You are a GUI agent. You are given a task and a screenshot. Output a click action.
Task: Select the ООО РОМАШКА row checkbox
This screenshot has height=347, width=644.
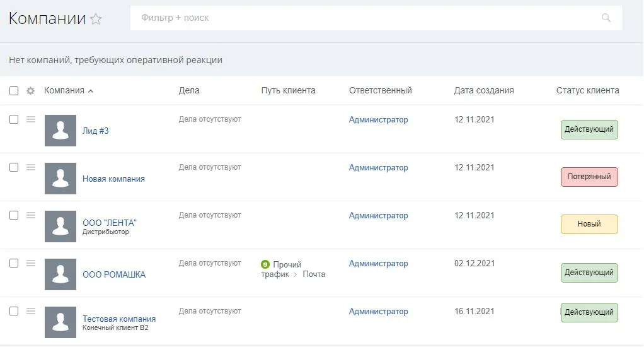point(14,263)
